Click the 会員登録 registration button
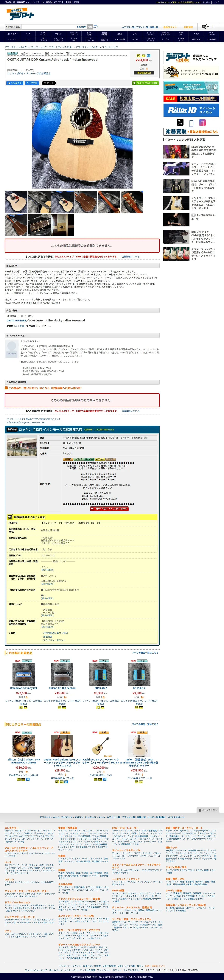 tap(188, 27)
